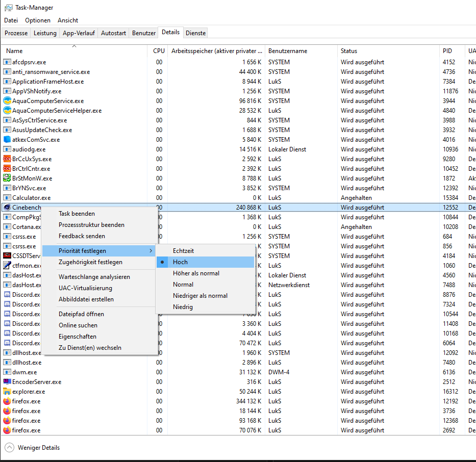Image resolution: width=476 pixels, height=462 pixels.
Task: Click the dwm.exe process icon
Action: [7, 372]
